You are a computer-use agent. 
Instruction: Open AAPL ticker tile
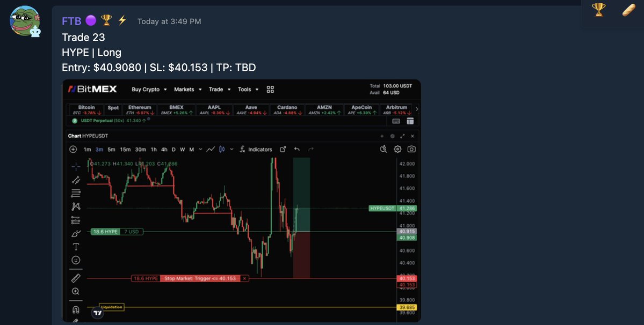(214, 110)
